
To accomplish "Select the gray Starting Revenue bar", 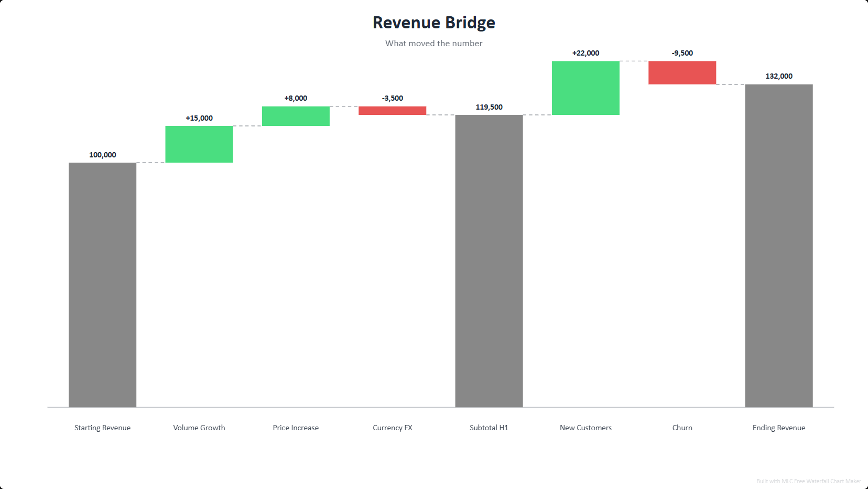I will point(103,285).
